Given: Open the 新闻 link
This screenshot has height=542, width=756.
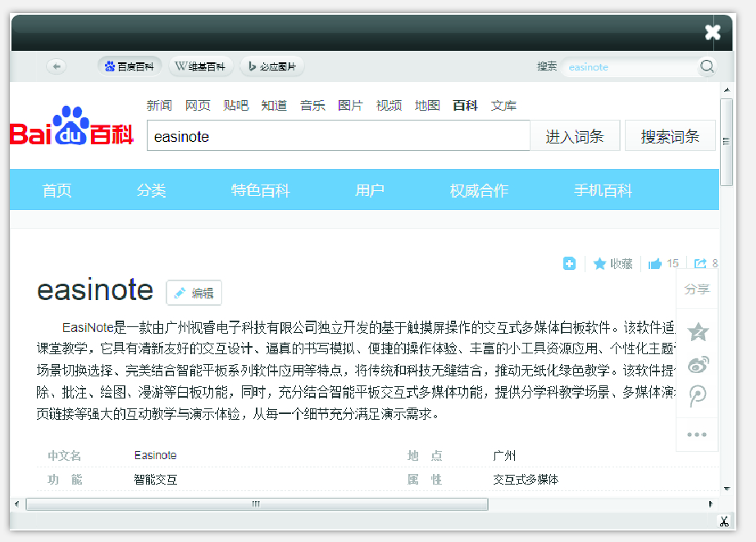Looking at the screenshot, I should click(x=159, y=105).
